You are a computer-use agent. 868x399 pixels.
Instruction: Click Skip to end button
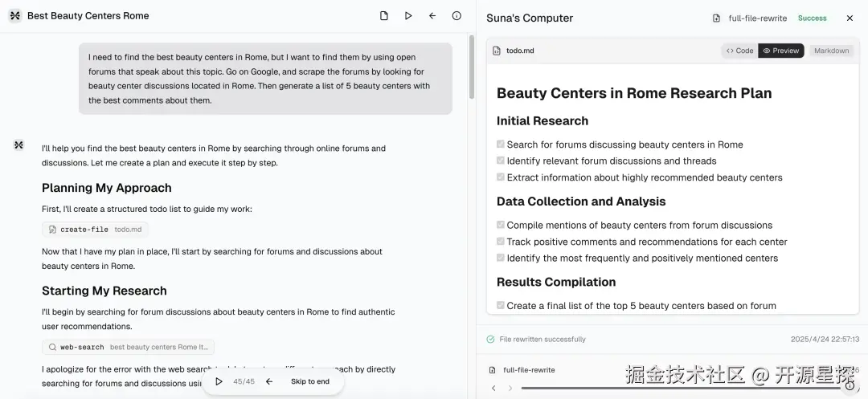pos(310,381)
